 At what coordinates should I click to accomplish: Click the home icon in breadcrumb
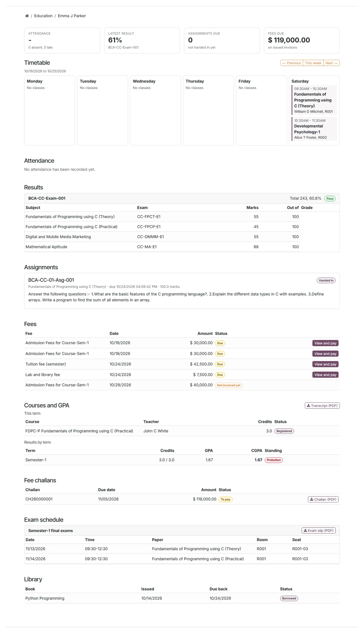pyautogui.click(x=27, y=16)
